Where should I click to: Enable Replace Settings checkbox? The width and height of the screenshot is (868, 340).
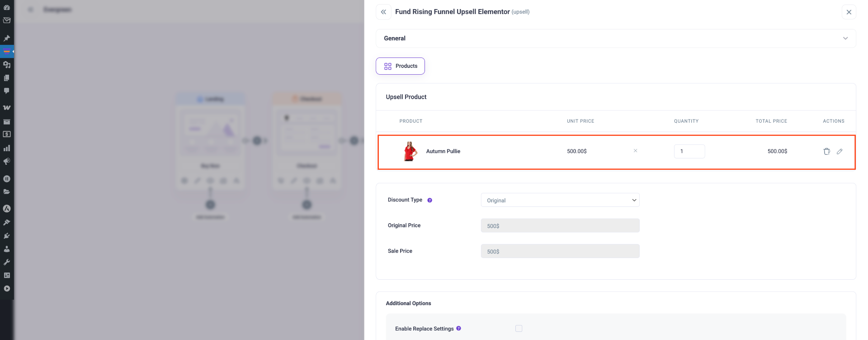pos(519,328)
